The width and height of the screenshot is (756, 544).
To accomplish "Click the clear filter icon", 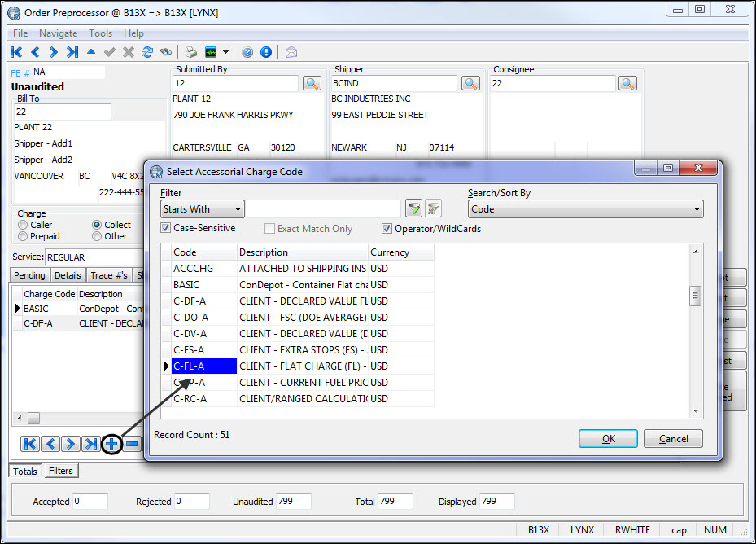I will [435, 208].
